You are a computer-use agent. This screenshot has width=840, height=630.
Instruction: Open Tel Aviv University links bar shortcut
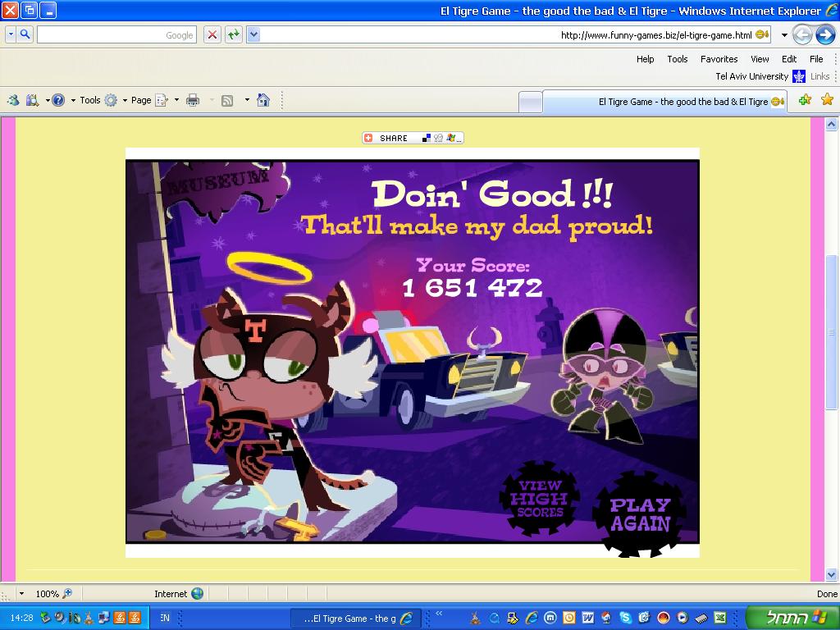pos(760,76)
